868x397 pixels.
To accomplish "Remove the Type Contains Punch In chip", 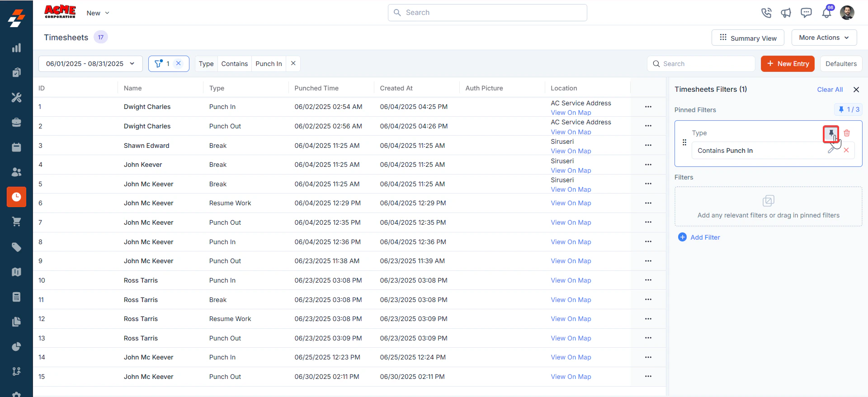I will [293, 63].
